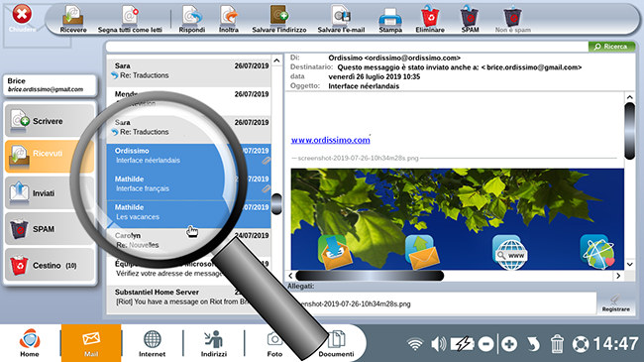This screenshot has width=644, height=362.
Task: Close the mail app with Chiudere
Action: (22, 18)
